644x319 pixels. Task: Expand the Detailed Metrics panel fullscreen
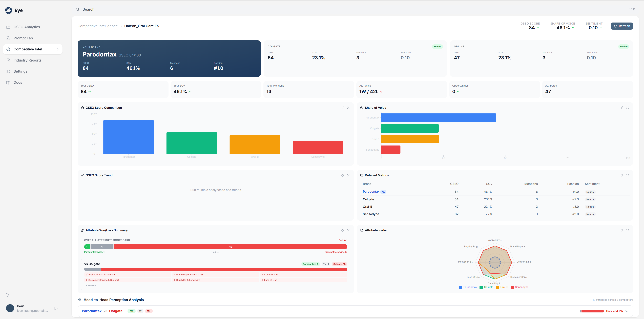click(627, 175)
